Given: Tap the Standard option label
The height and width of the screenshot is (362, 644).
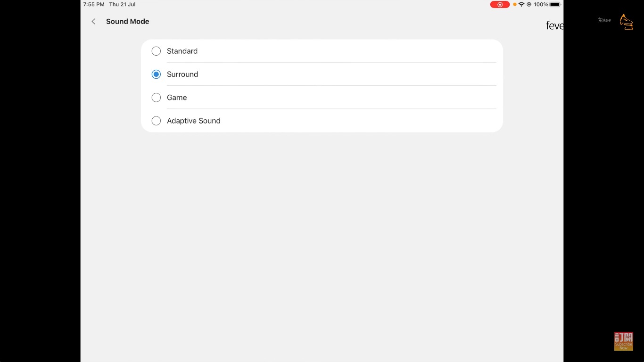Looking at the screenshot, I should [x=182, y=51].
